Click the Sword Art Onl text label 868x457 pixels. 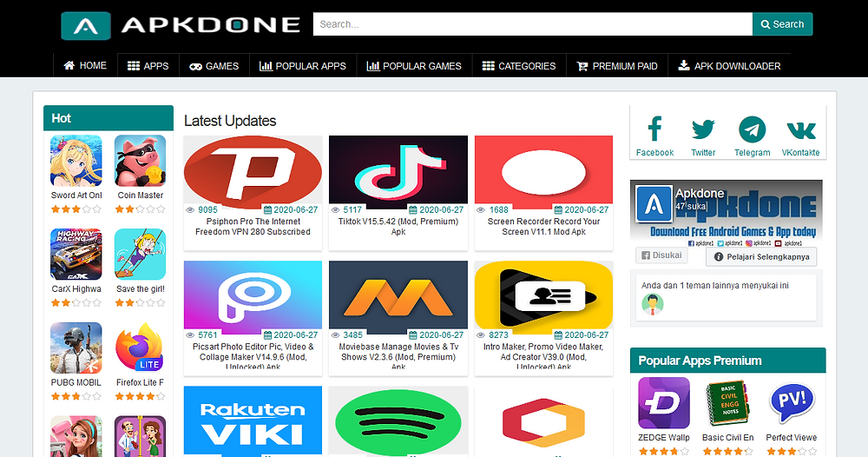76,195
